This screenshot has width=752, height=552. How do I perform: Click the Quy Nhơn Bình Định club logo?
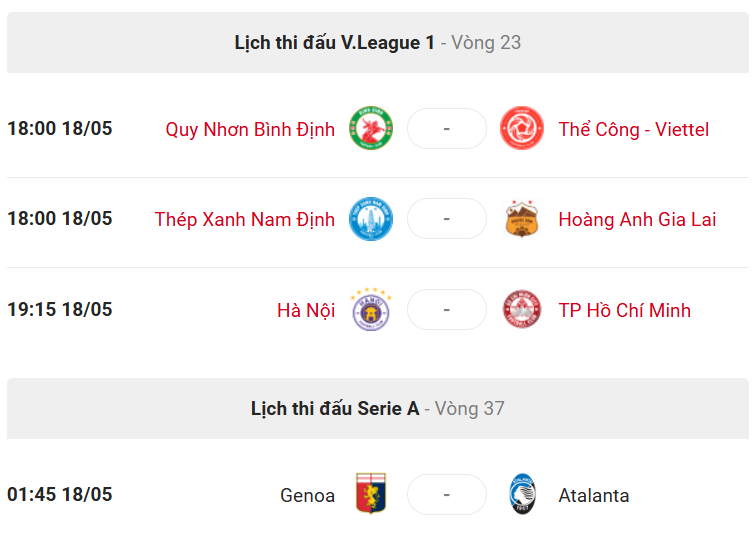click(x=371, y=128)
